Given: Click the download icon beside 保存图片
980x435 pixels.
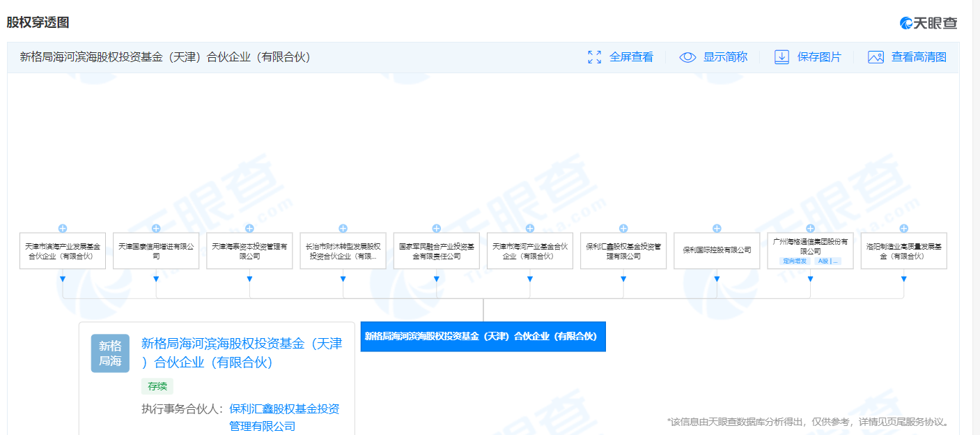Looking at the screenshot, I should (781, 57).
